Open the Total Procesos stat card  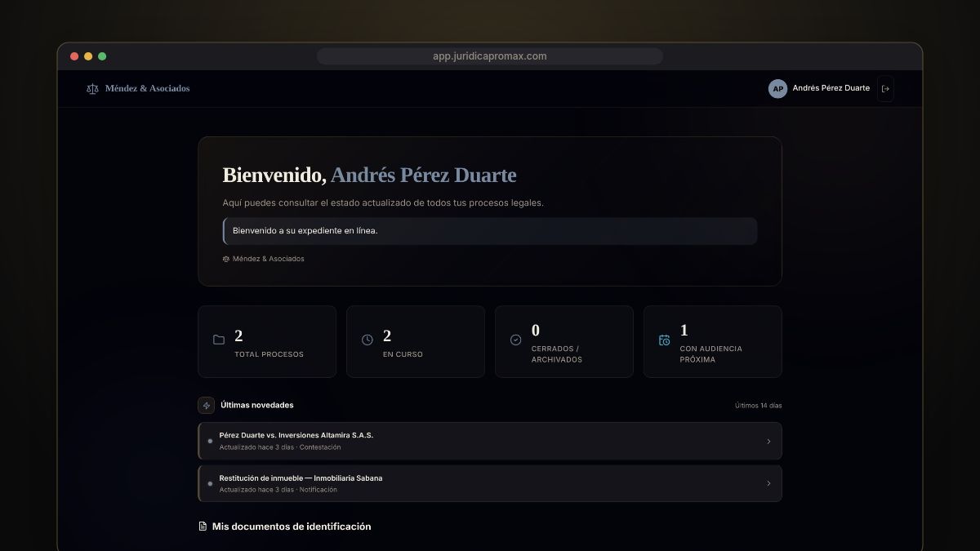267,341
